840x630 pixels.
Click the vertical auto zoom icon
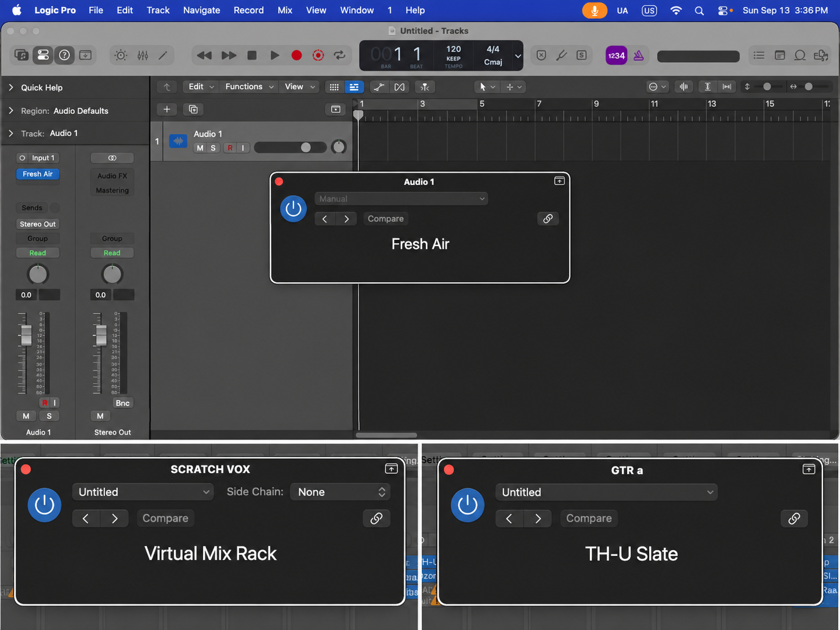[708, 86]
